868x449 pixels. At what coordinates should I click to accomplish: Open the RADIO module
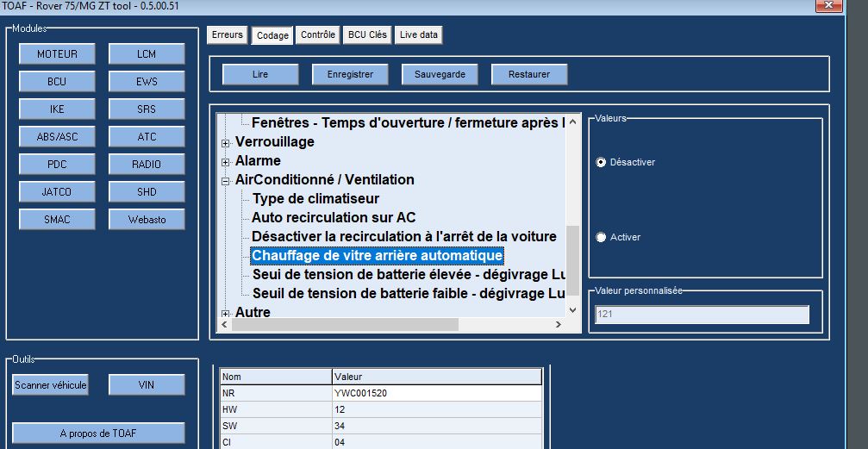click(x=147, y=165)
